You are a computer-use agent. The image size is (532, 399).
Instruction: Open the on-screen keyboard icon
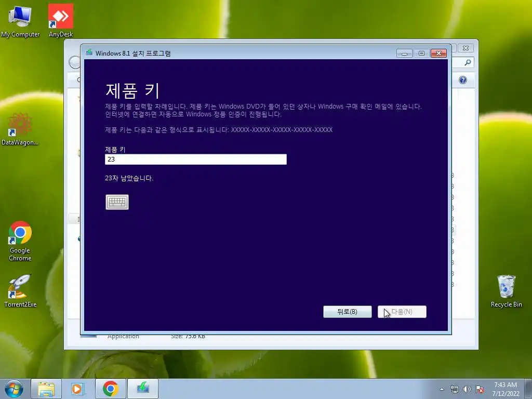117,202
